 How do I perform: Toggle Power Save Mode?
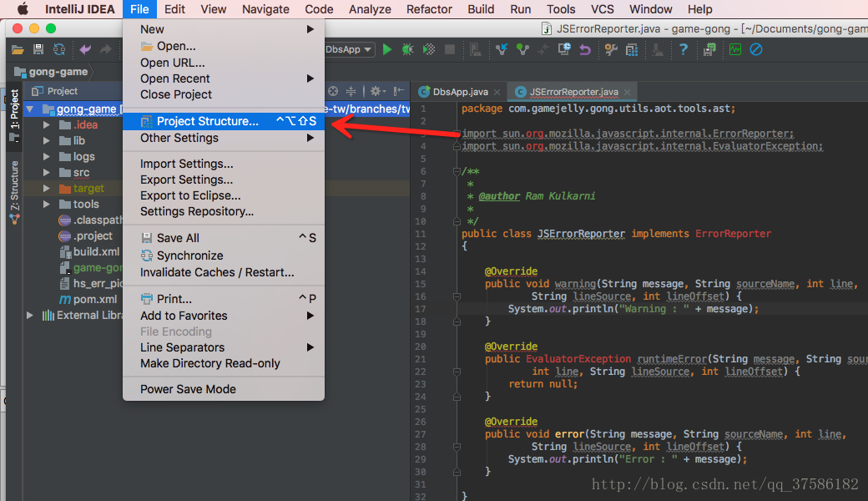224,389
